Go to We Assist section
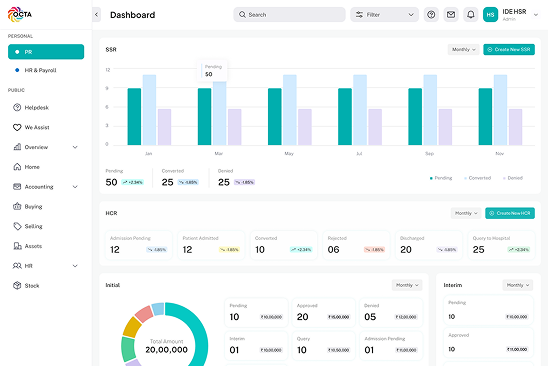The image size is (548, 366). tap(37, 127)
